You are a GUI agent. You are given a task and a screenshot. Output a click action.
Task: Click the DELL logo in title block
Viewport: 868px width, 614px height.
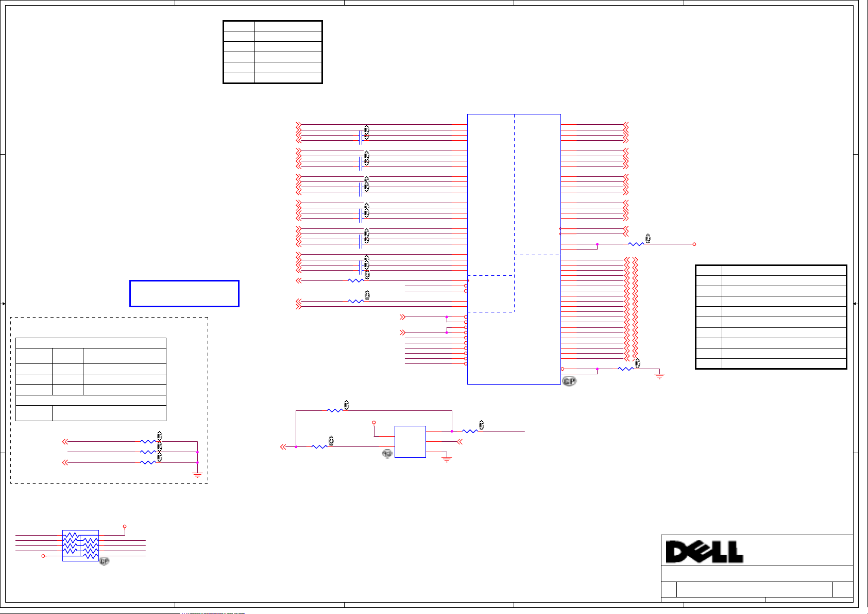point(704,552)
